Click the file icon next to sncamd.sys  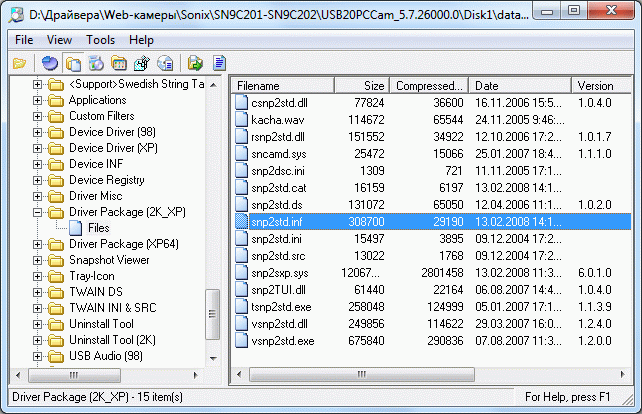click(242, 154)
